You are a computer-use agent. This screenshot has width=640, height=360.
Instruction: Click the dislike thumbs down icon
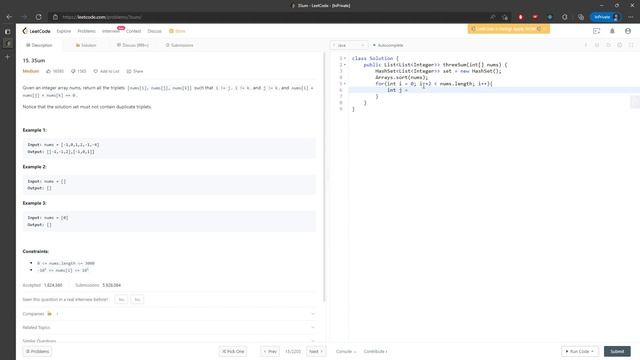click(73, 71)
